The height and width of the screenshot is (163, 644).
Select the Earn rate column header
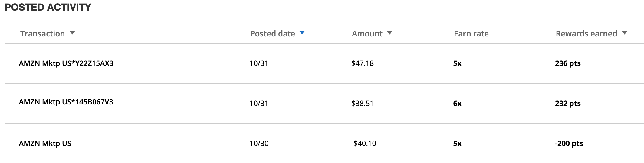pyautogui.click(x=471, y=34)
